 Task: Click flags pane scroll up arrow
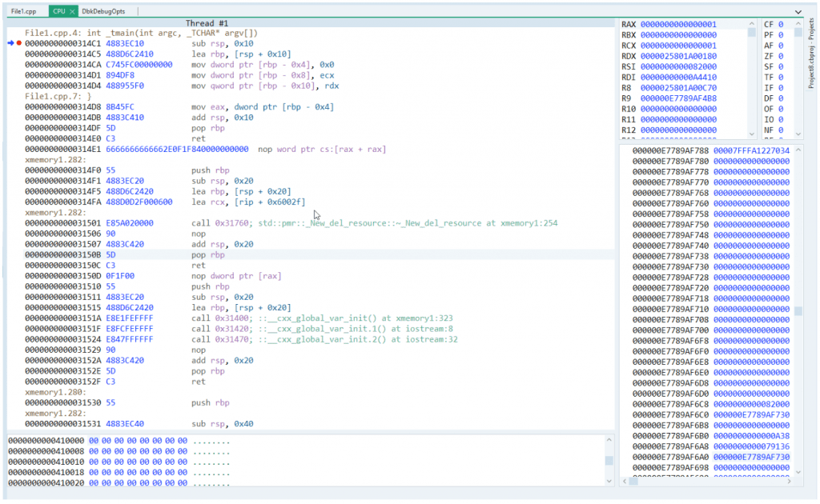point(798,23)
